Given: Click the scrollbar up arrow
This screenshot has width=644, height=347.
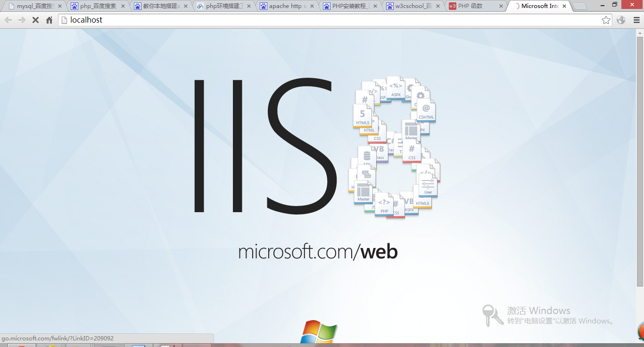Looking at the screenshot, I should (640, 33).
